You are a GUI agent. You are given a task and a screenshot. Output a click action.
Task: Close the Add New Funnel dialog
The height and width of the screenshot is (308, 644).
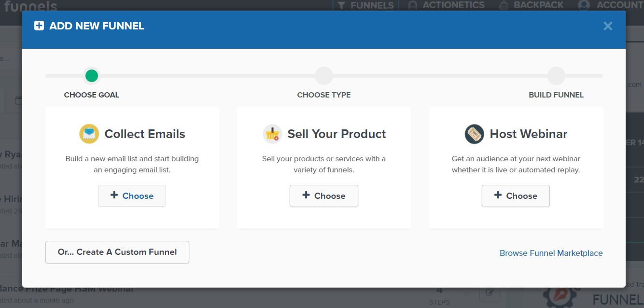608,26
